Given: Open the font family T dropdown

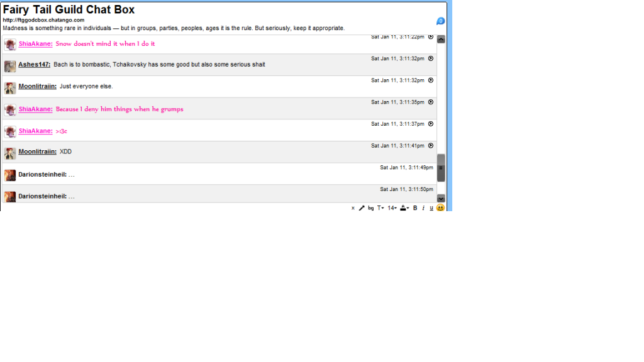Looking at the screenshot, I should (380, 208).
